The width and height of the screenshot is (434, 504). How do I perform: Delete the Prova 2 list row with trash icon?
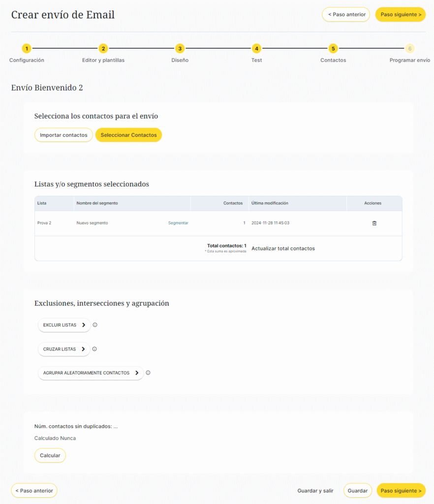coord(374,223)
